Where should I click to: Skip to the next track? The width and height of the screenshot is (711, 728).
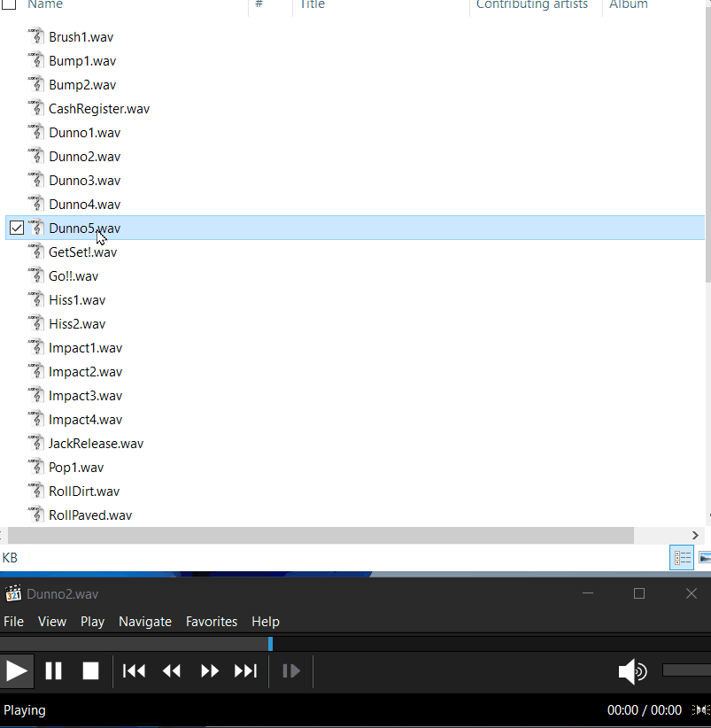(x=245, y=670)
